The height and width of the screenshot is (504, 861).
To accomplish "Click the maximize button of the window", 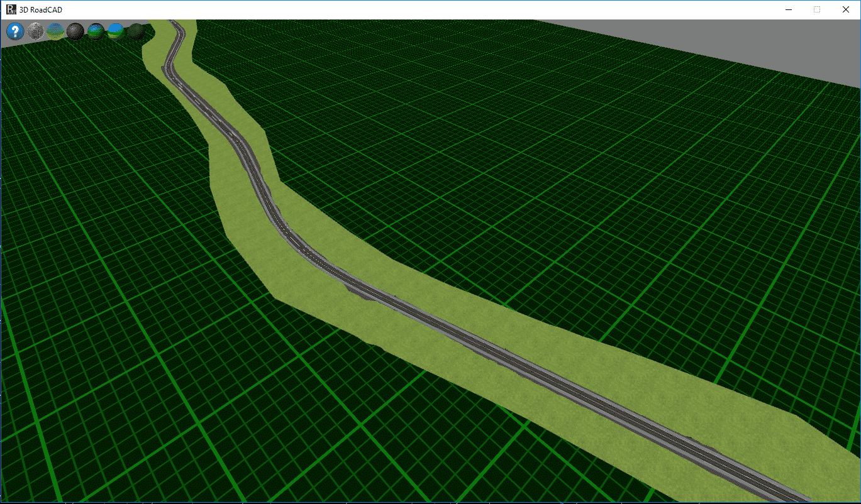I will (816, 9).
